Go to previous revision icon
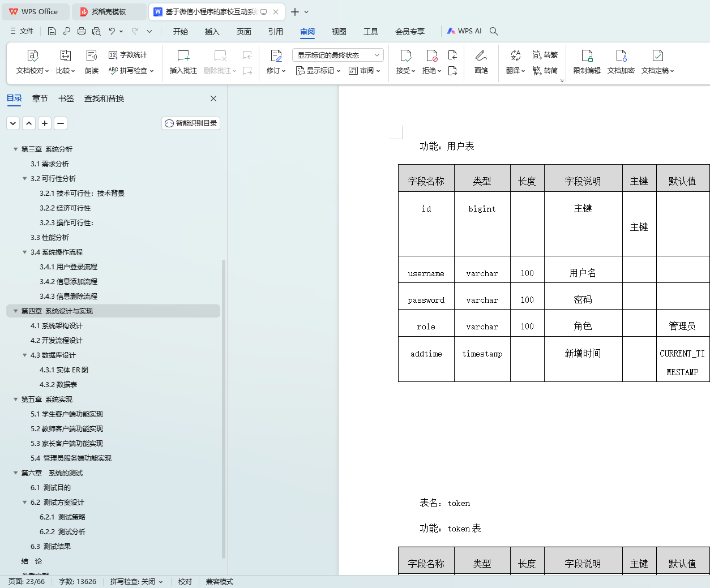710x588 pixels. pyautogui.click(x=452, y=55)
